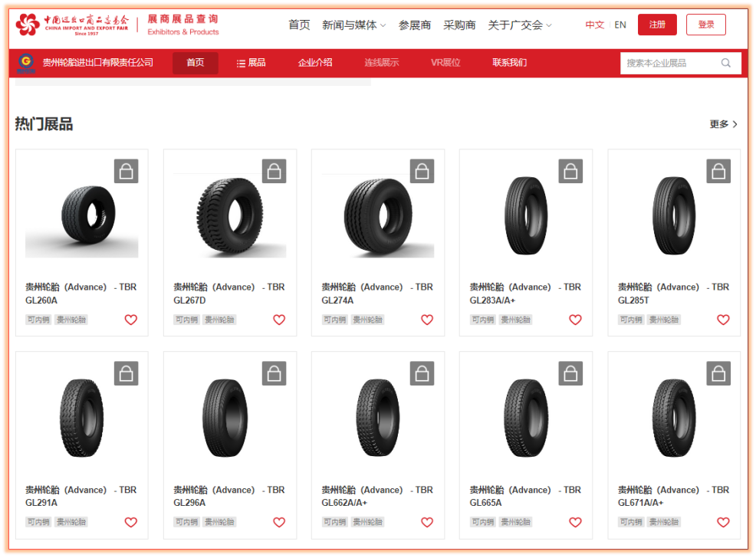Image resolution: width=756 pixels, height=558 pixels.
Task: Add GL285T to inquiry basket
Action: [x=719, y=171]
